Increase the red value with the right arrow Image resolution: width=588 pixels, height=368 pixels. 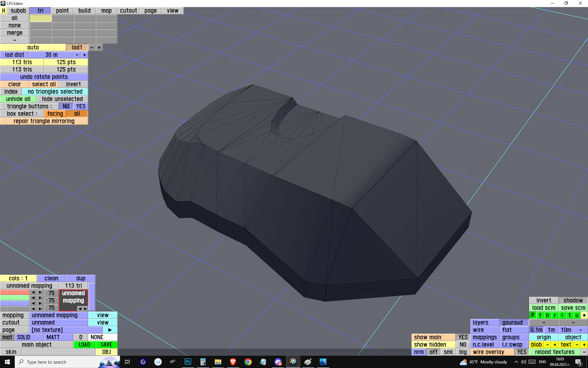[40, 293]
